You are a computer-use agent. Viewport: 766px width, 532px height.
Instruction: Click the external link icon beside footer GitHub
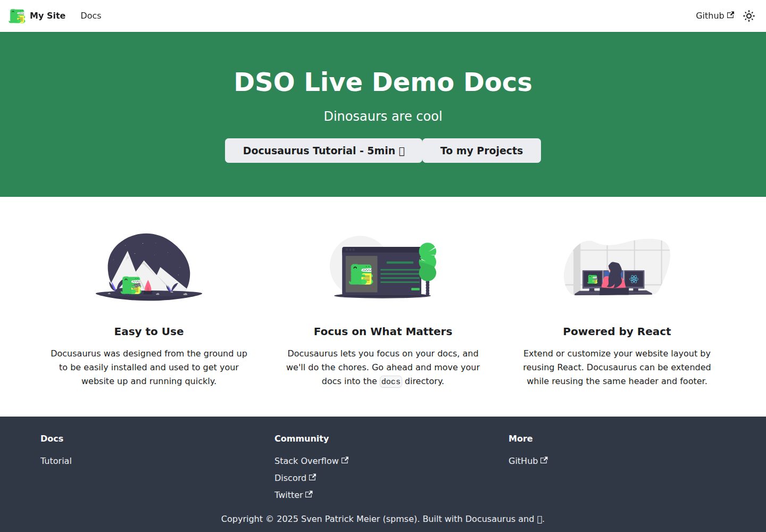click(x=544, y=460)
